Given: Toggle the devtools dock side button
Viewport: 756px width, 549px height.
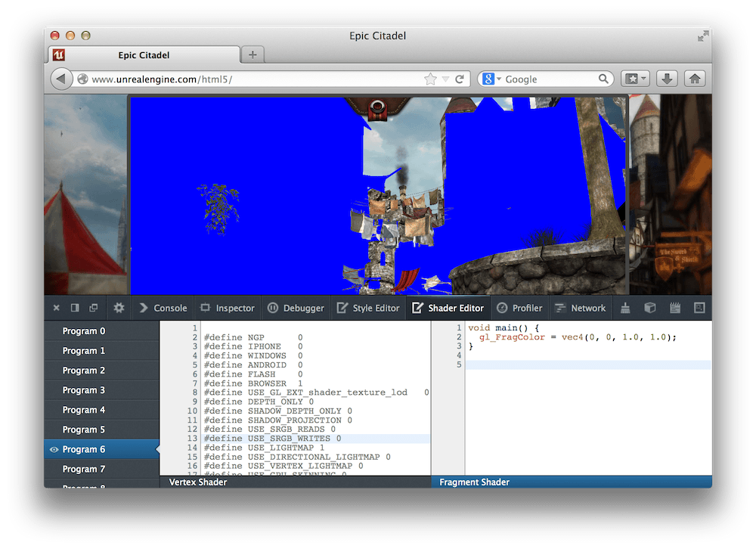Looking at the screenshot, I should point(75,308).
